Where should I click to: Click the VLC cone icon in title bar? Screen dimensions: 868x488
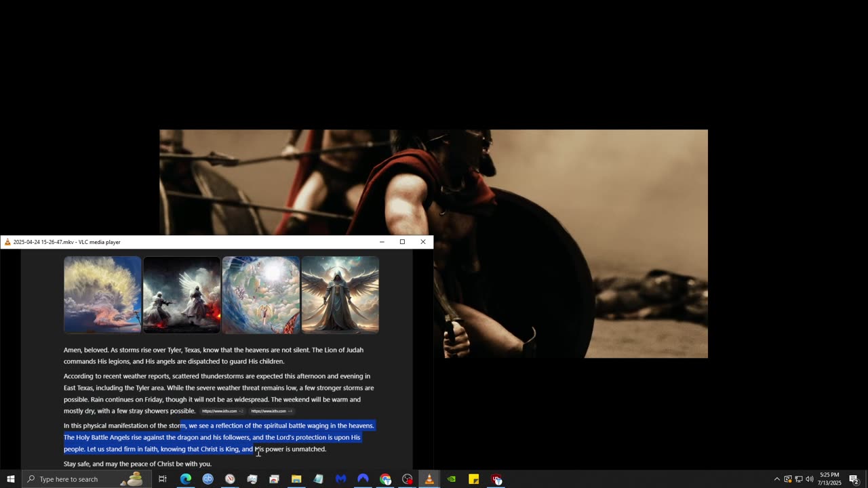click(7, 242)
